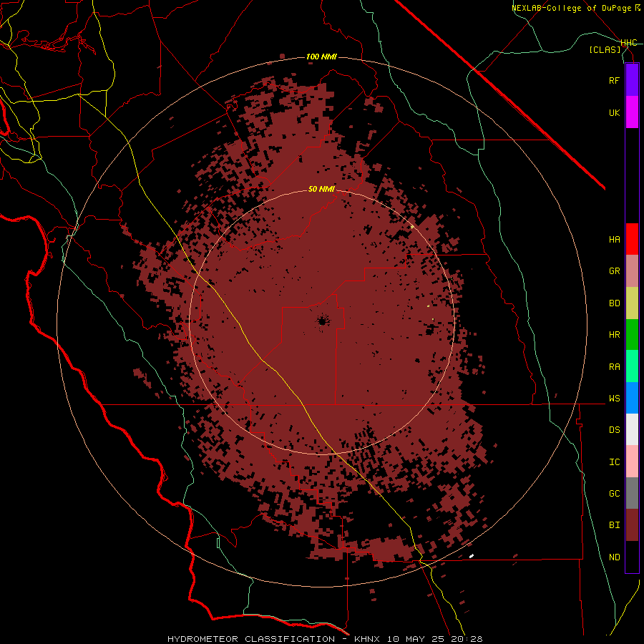Click the '100 NMI' range ring label
The image size is (644, 644).
[x=321, y=57]
